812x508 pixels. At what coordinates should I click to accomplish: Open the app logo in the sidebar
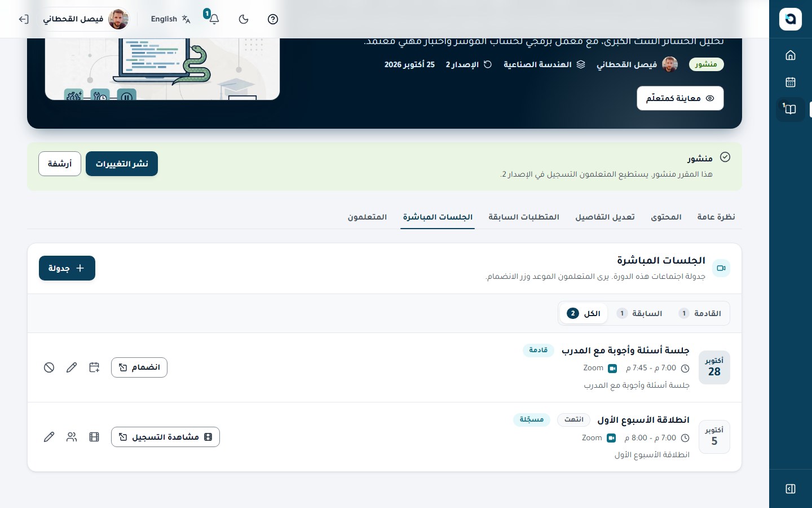tap(791, 19)
